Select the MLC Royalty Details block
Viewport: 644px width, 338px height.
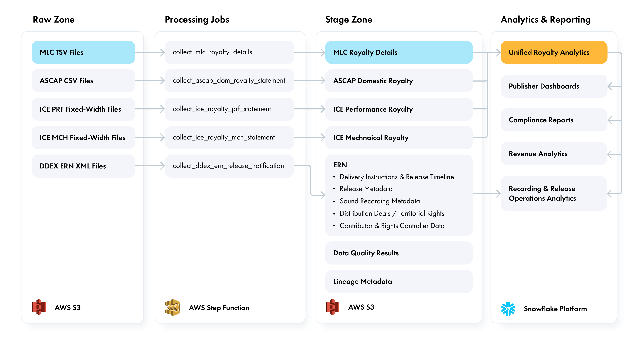(x=399, y=52)
